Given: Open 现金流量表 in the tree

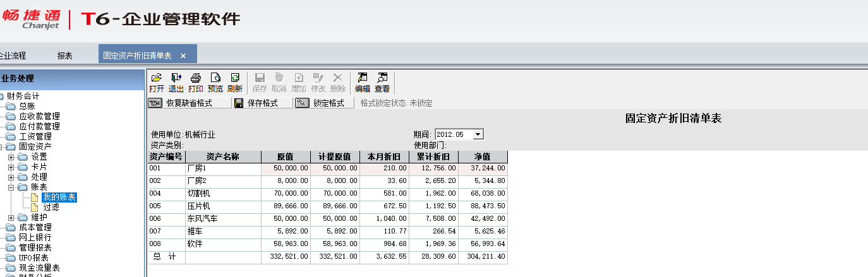Looking at the screenshot, I should click(39, 268).
